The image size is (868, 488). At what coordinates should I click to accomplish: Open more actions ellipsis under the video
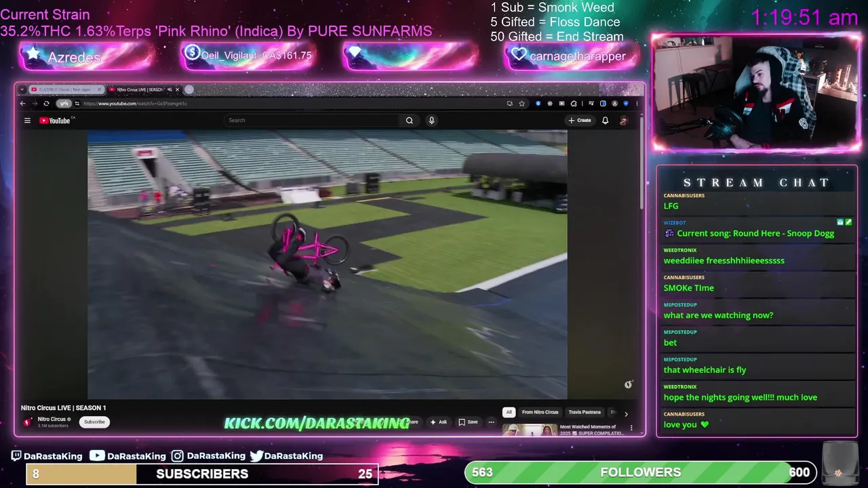click(491, 422)
